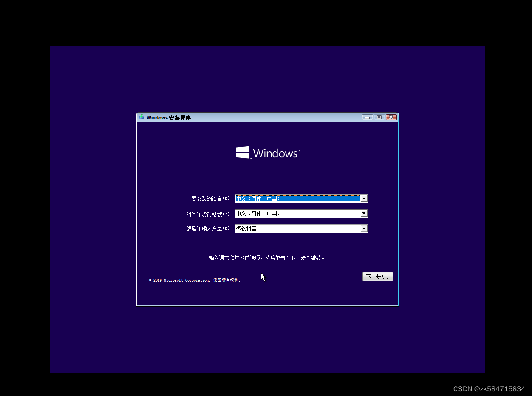Click the 键盘和输入方法(K) label
Image resolution: width=532 pixels, height=396 pixels.
[x=209, y=229]
